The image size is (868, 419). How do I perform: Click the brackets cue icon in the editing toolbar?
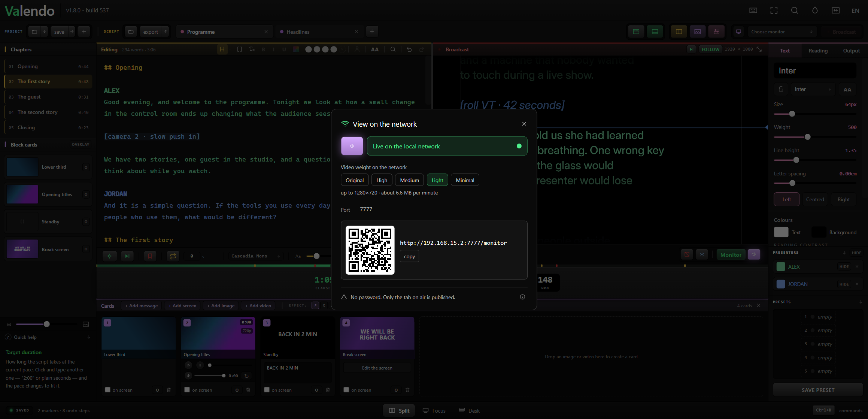[x=240, y=49]
